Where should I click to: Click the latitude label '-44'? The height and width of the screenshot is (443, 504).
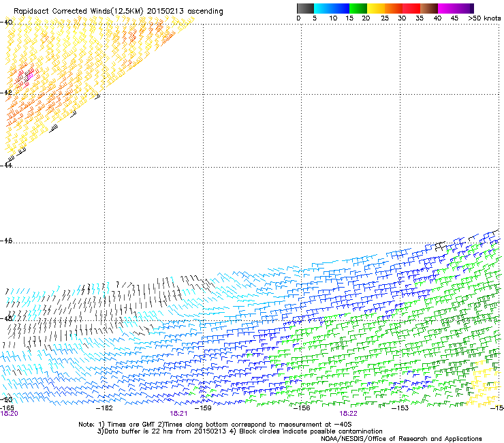pyautogui.click(x=6, y=165)
